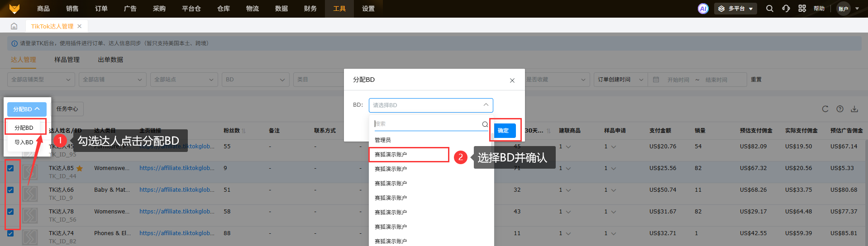Open customer service headset icon
Image resolution: width=868 pixels, height=246 pixels.
786,9
